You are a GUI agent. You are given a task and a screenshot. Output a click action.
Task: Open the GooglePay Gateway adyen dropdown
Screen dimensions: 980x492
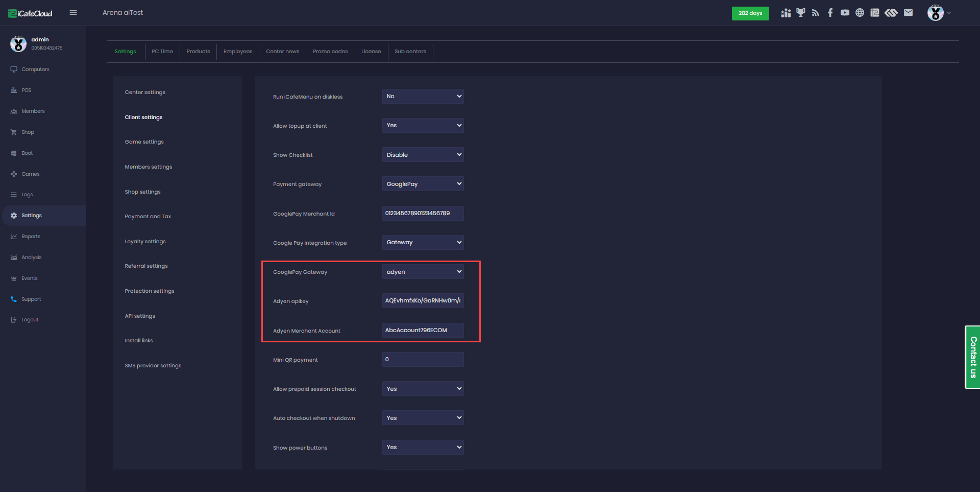click(423, 272)
